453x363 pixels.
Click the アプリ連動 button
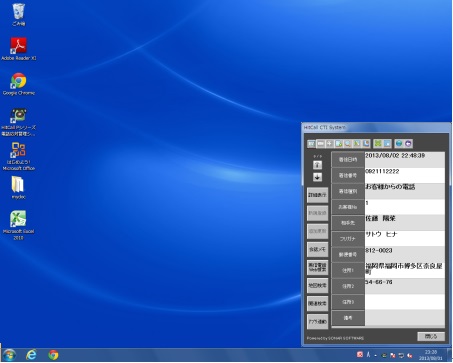[x=317, y=322]
